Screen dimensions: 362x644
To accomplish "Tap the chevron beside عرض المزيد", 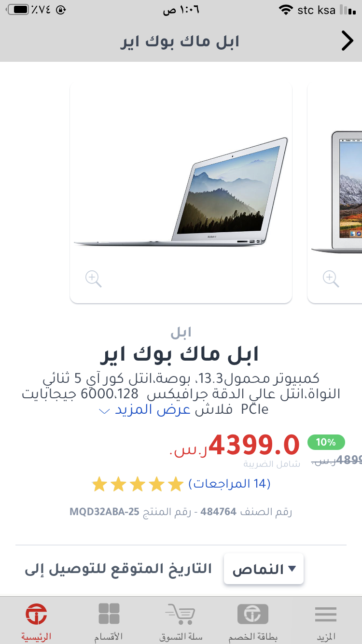I will [105, 411].
